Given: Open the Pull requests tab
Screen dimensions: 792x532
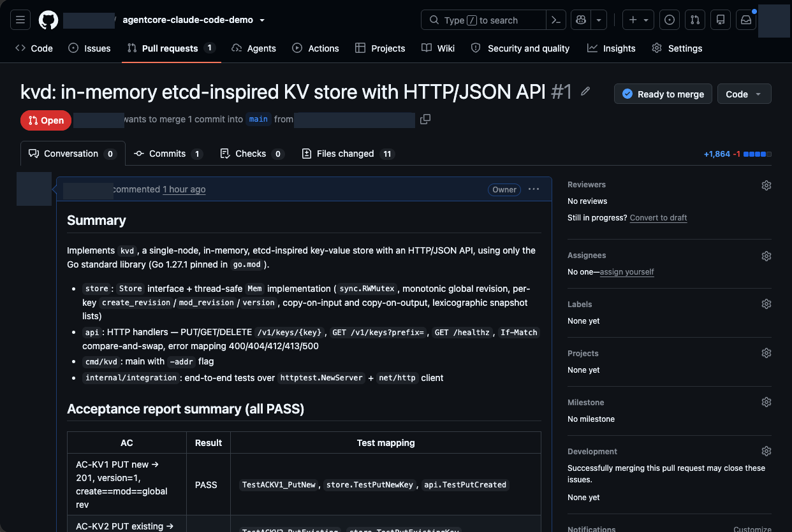Looking at the screenshot, I should pyautogui.click(x=171, y=48).
